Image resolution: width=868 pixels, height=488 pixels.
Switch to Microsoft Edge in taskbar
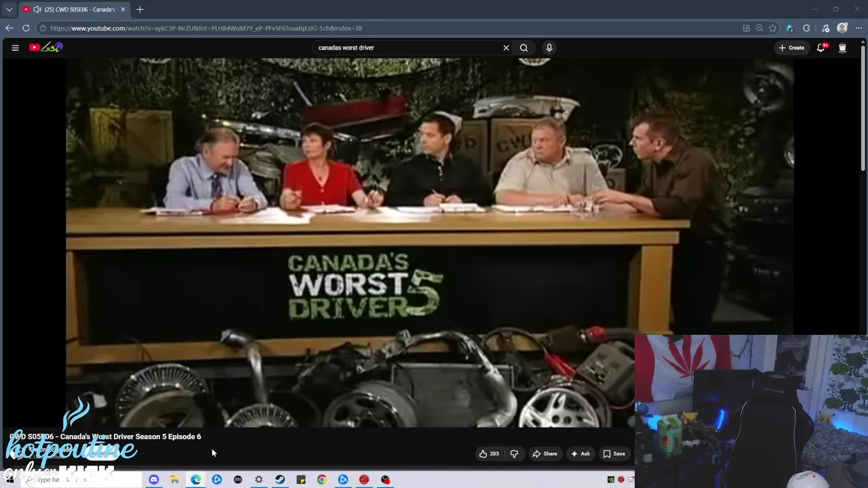[x=196, y=480]
